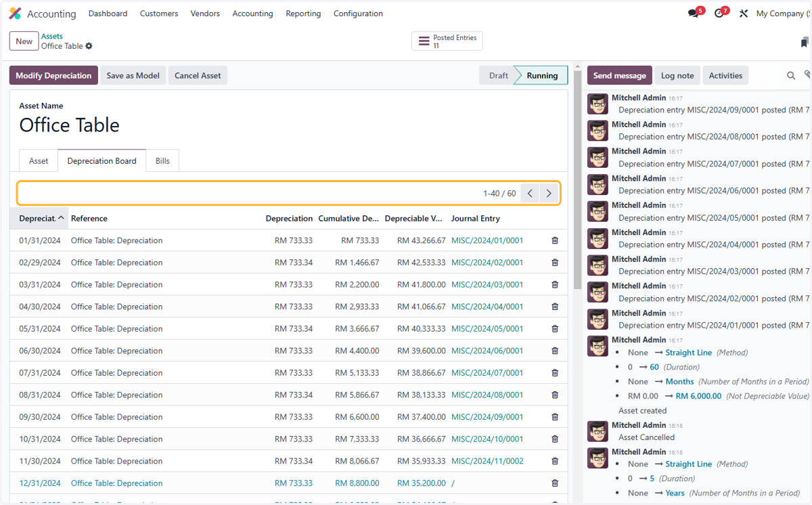Switch to the Asset tab
Screen dimensions: 812x505
pyautogui.click(x=39, y=161)
